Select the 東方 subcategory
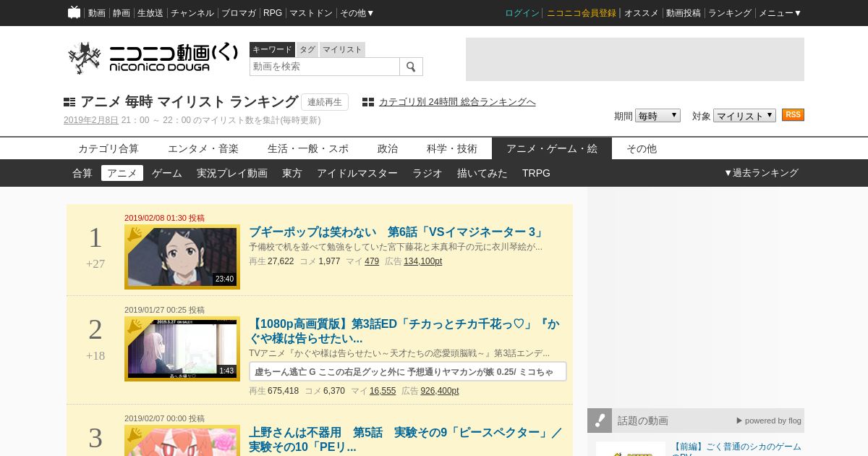The height and width of the screenshot is (456, 868). click(292, 173)
